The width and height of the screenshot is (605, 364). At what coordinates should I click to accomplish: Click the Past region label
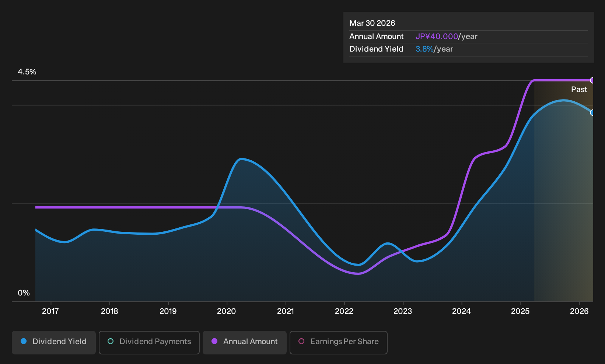point(579,90)
